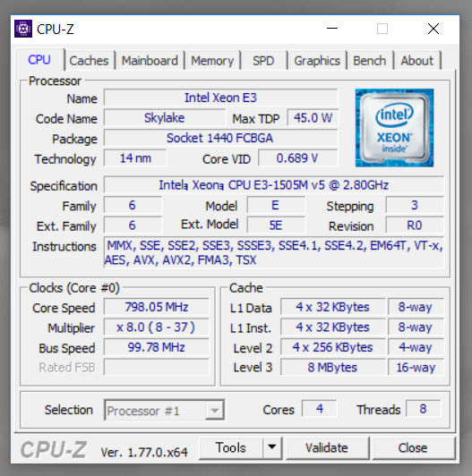Click the Bus Speed value 99.78 MHz
This screenshot has width=472, height=476.
(157, 347)
